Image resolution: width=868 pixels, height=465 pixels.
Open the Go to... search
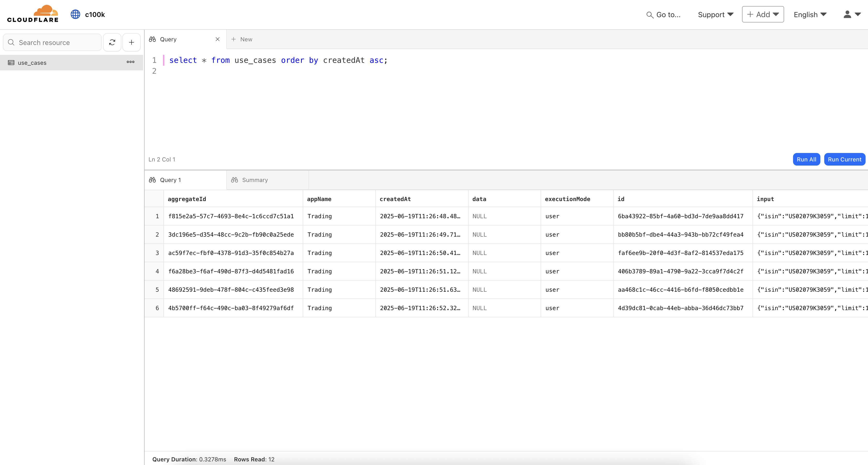point(650,15)
